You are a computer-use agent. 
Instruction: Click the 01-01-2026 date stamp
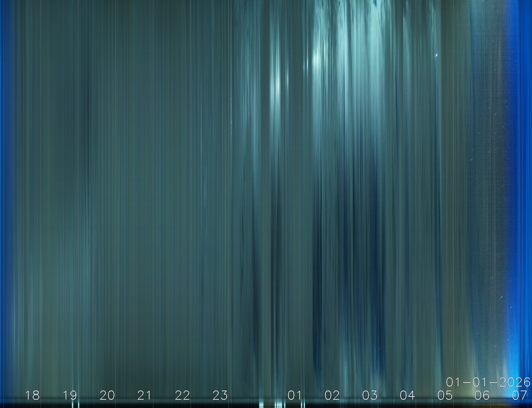click(488, 382)
